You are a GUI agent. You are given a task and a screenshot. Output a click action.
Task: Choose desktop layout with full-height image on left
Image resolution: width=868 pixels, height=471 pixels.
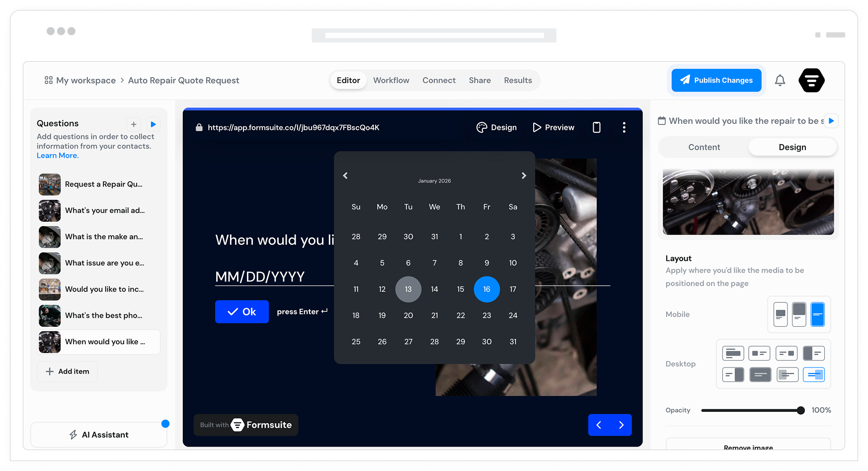click(x=813, y=353)
